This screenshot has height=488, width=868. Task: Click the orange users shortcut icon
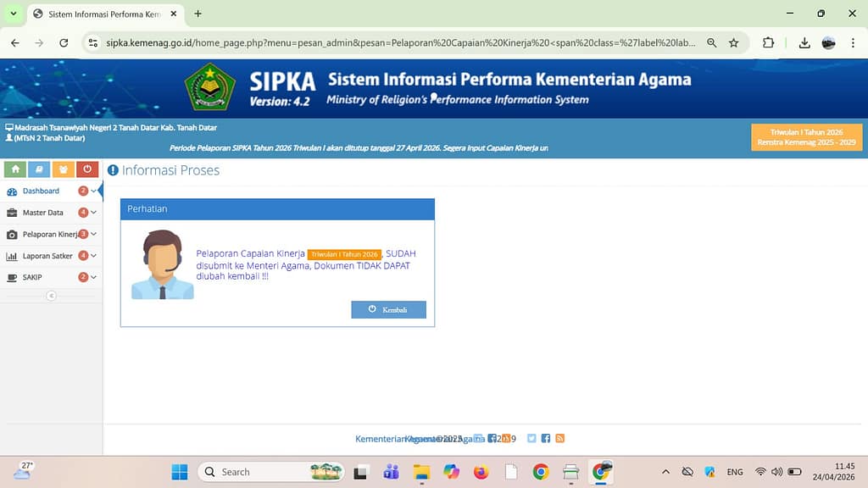(63, 169)
